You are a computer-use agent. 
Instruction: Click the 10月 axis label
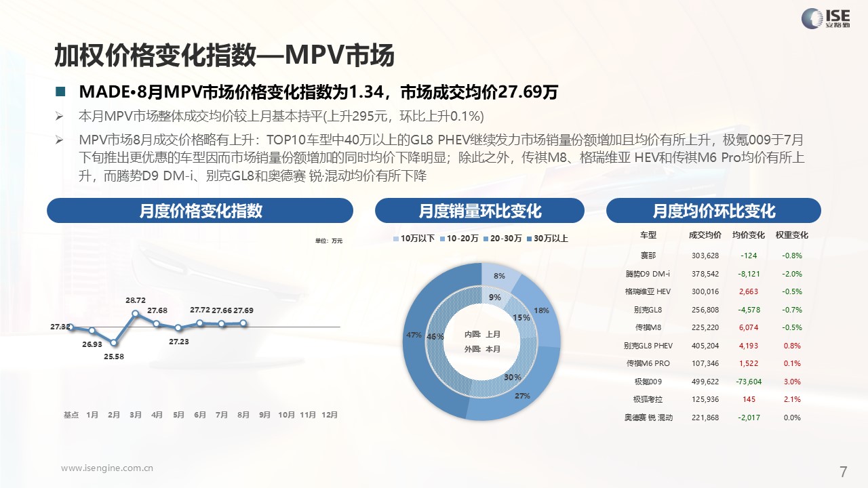[x=287, y=414]
